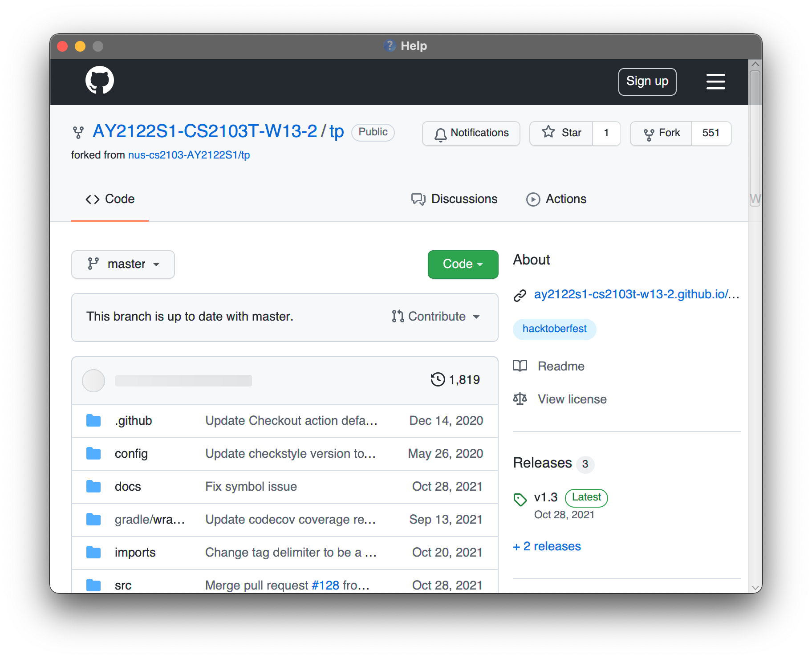Screen dimensions: 812x659
Task: Open the hamburger navigation menu
Action: pos(715,81)
